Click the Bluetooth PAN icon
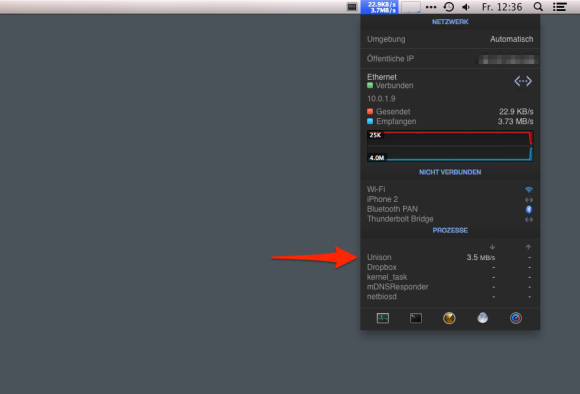 529,209
